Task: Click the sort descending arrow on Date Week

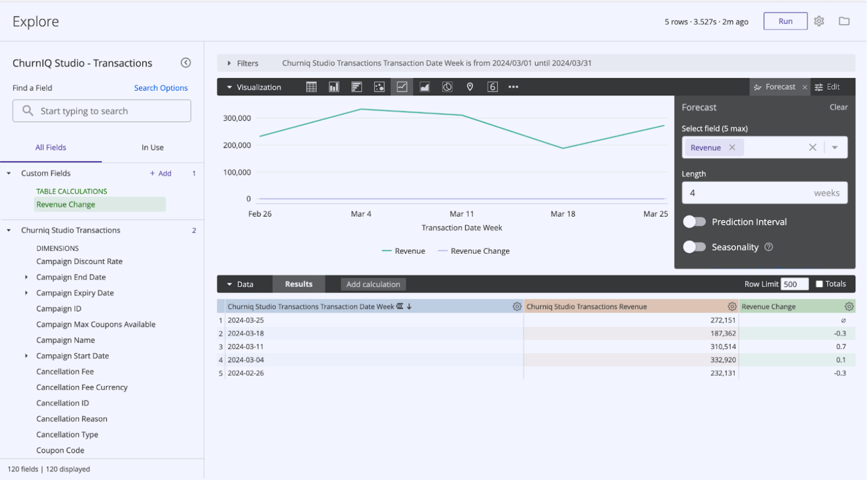Action: (409, 306)
